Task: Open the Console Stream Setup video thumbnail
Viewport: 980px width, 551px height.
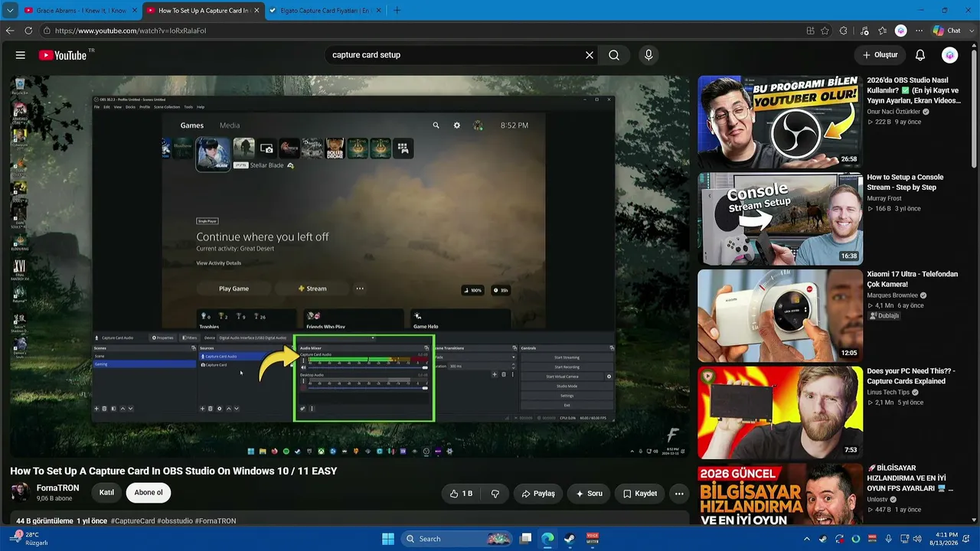Action: [x=780, y=219]
